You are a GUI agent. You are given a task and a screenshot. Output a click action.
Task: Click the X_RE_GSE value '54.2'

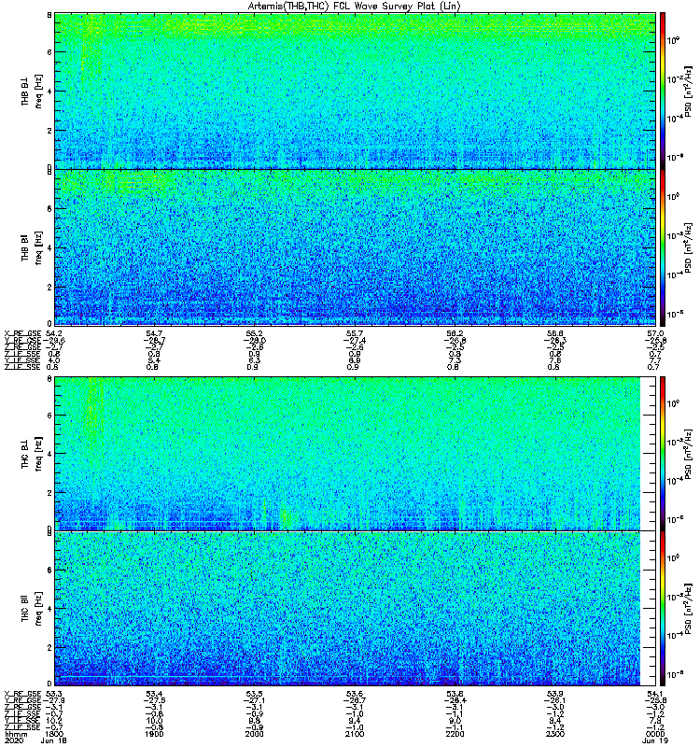(54, 333)
